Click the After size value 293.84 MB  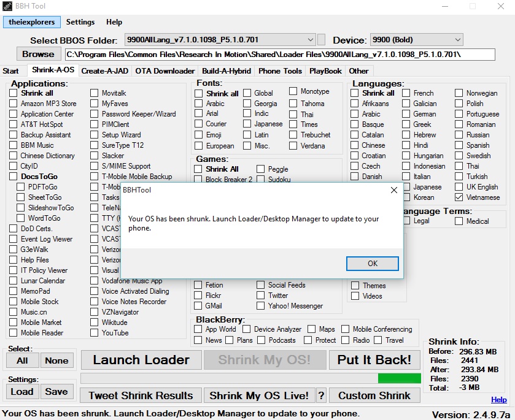click(x=479, y=370)
